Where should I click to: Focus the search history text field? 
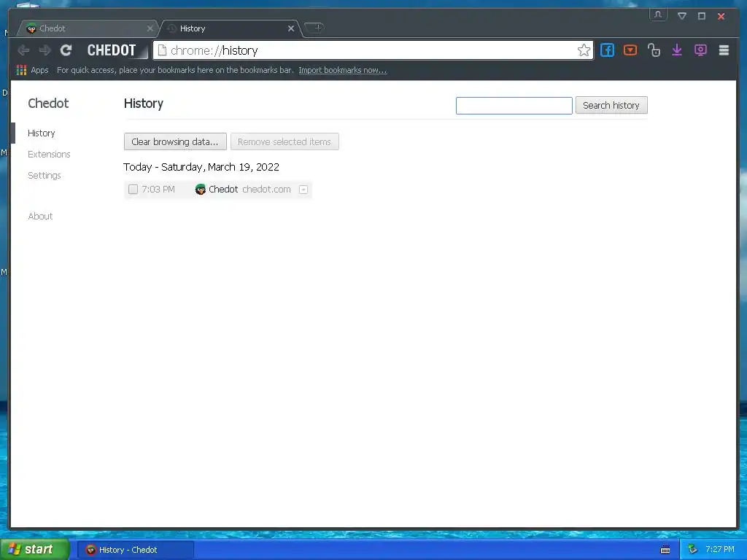pyautogui.click(x=514, y=105)
